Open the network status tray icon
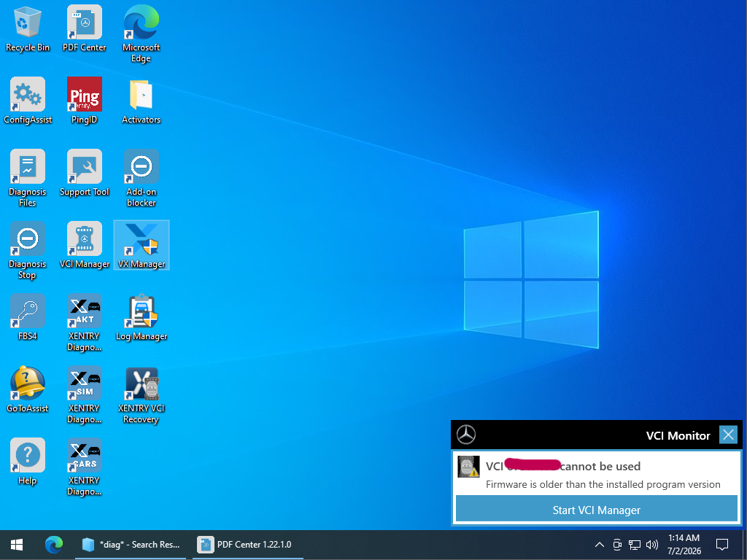Screen dimensions: 747x560 click(x=634, y=544)
